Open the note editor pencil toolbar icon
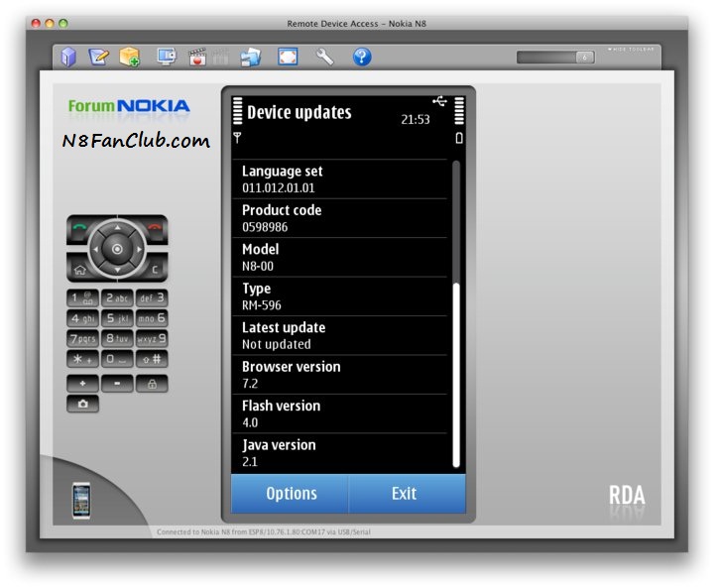The image size is (714, 588). click(x=99, y=57)
